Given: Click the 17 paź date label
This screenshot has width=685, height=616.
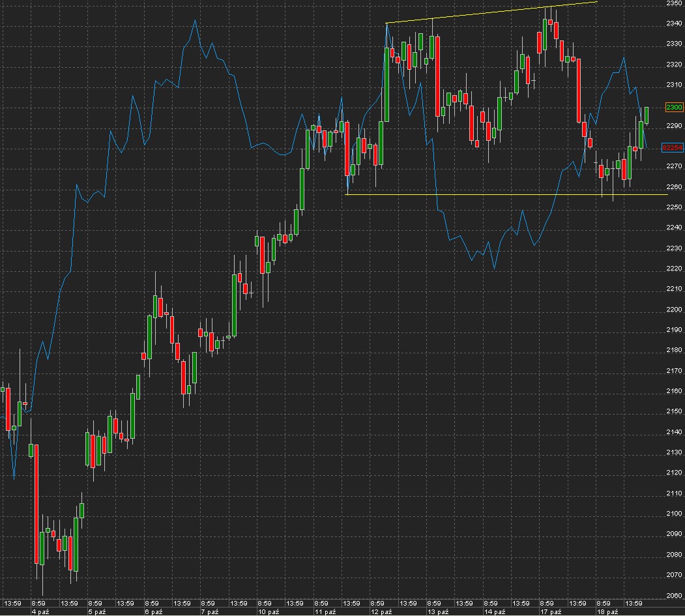Looking at the screenshot, I should (551, 612).
